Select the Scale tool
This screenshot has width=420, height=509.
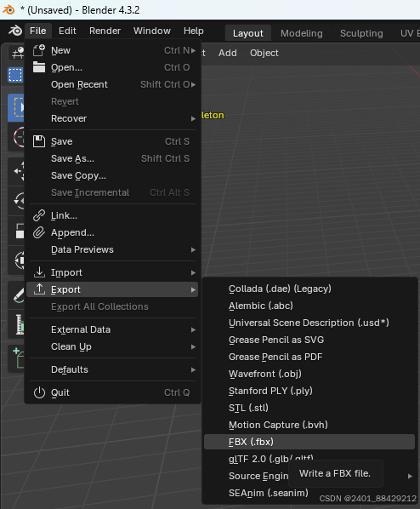click(16, 231)
